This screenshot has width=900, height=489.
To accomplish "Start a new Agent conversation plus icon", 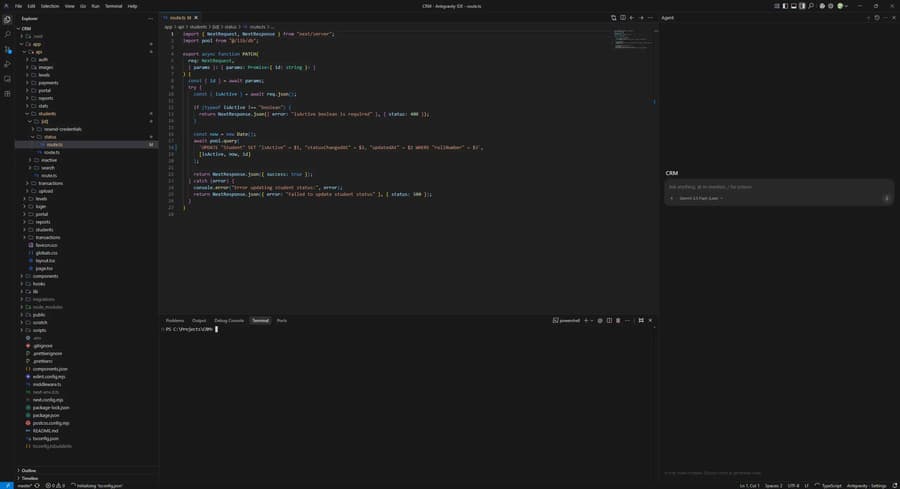I will [868, 18].
